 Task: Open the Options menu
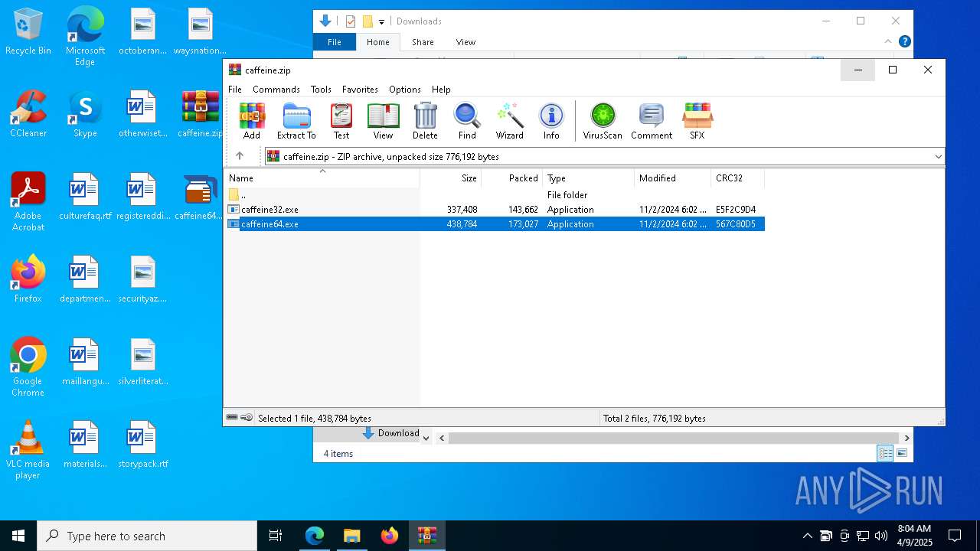405,89
